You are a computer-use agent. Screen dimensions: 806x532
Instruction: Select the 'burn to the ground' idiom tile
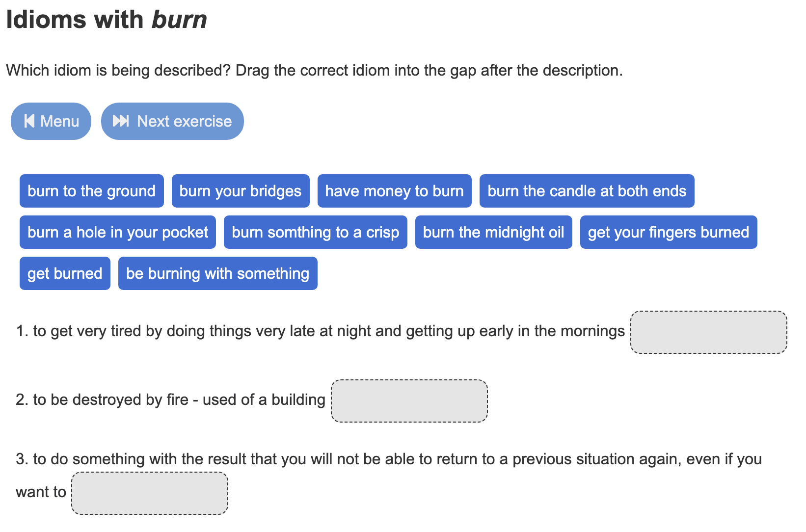tap(91, 191)
